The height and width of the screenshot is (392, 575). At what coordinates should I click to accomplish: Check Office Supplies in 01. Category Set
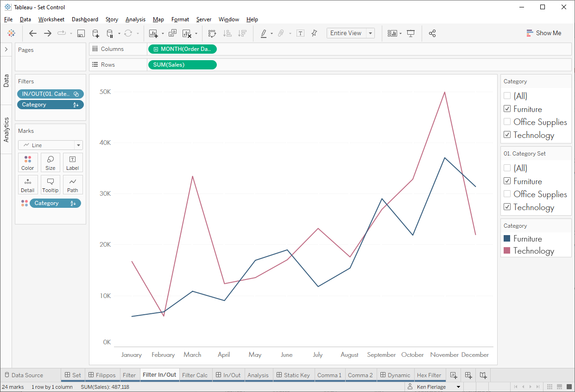pos(507,194)
